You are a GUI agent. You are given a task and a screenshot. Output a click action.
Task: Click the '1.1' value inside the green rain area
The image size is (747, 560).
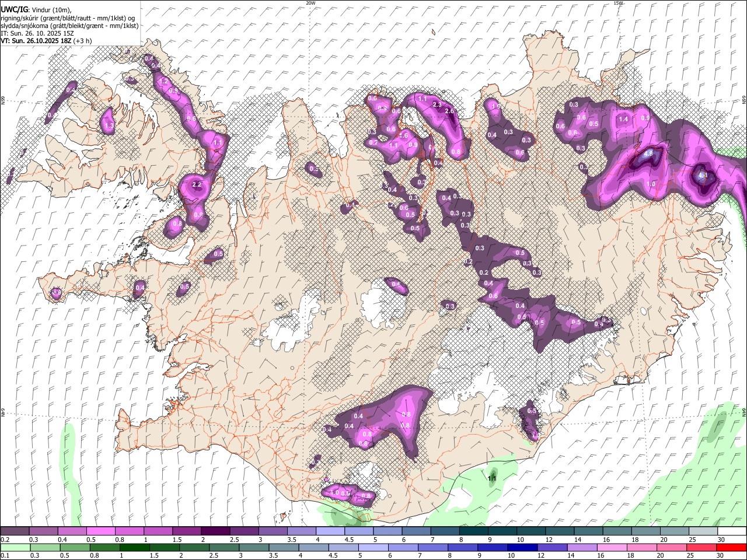[492, 479]
